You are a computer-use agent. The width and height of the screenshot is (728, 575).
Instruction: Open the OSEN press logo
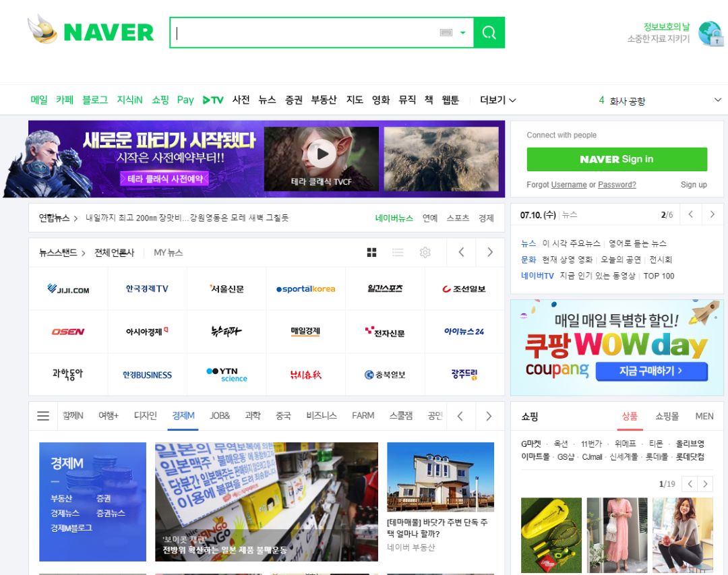[x=68, y=332]
